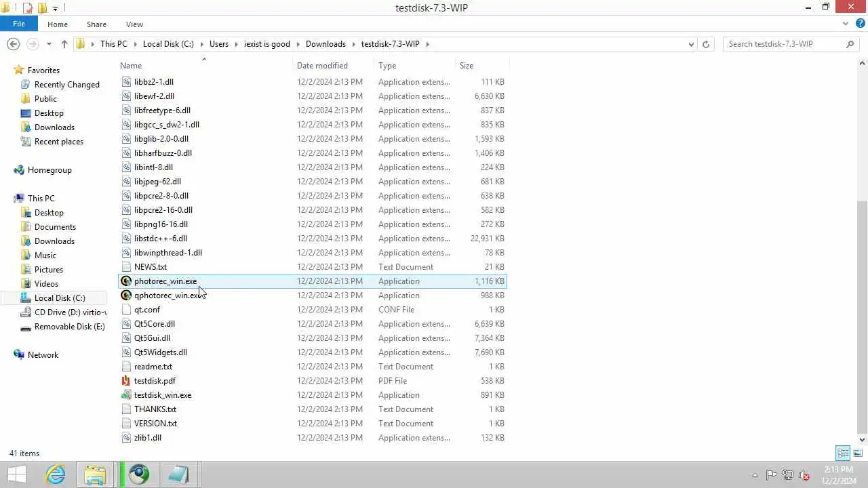
Task: Select CD Drive (D:) in the navigation pane
Action: click(71, 312)
